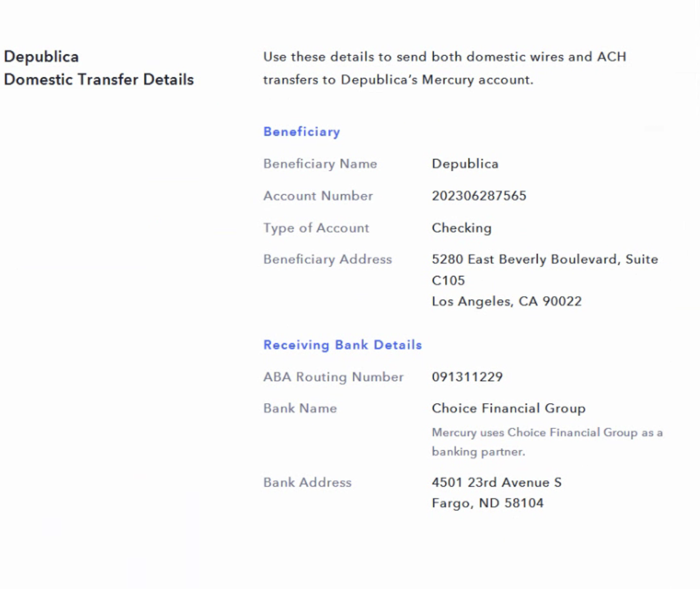
Task: Click the Beneficiary section heading
Action: click(301, 132)
